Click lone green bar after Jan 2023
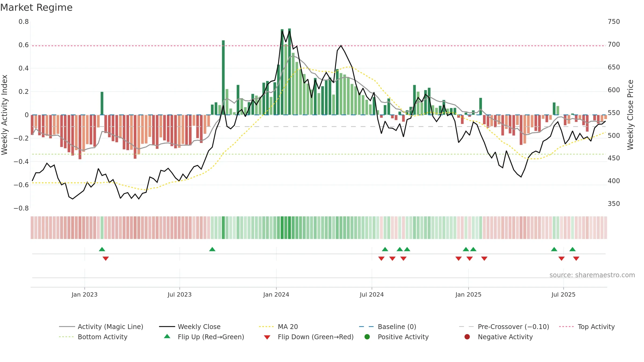Image resolution: width=644 pixels, height=362 pixels. (x=102, y=103)
